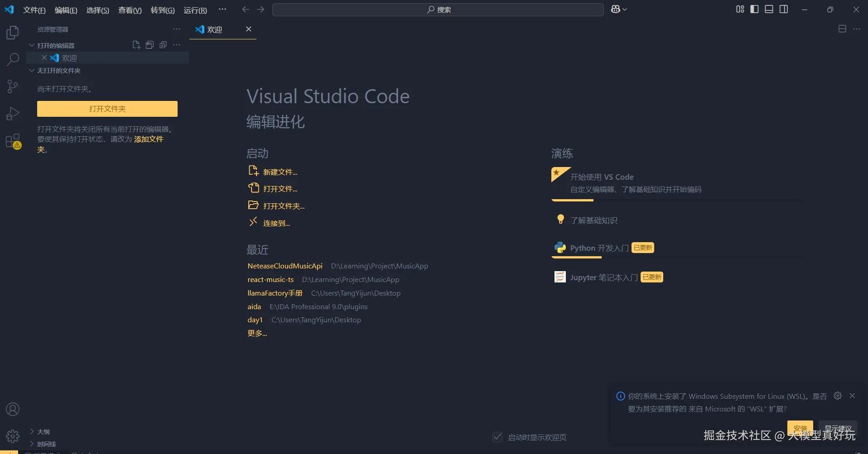868x454 pixels.
Task: Open the Jupyter 笔记本入门 walkthrough
Action: pyautogui.click(x=678, y=277)
